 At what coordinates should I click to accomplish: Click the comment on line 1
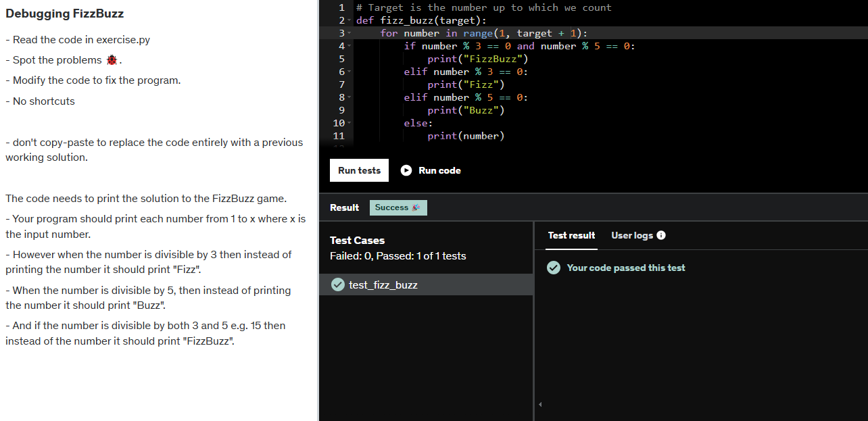click(x=484, y=7)
